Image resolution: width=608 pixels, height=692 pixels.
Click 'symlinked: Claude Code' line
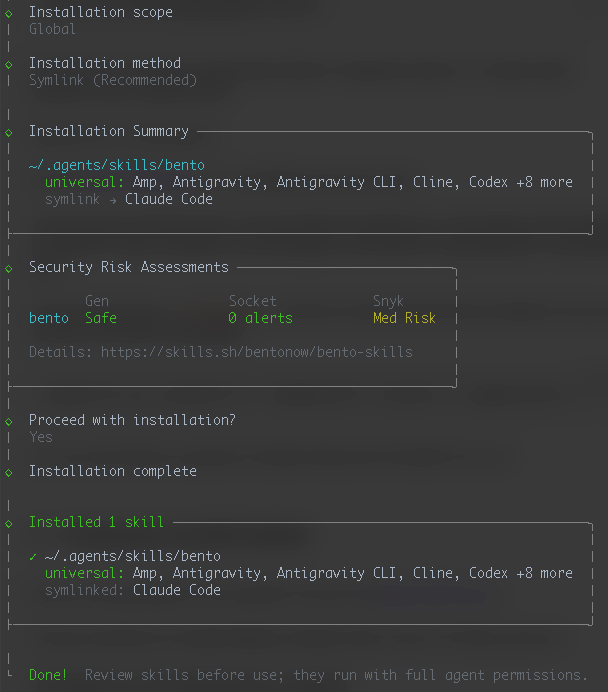pyautogui.click(x=133, y=590)
